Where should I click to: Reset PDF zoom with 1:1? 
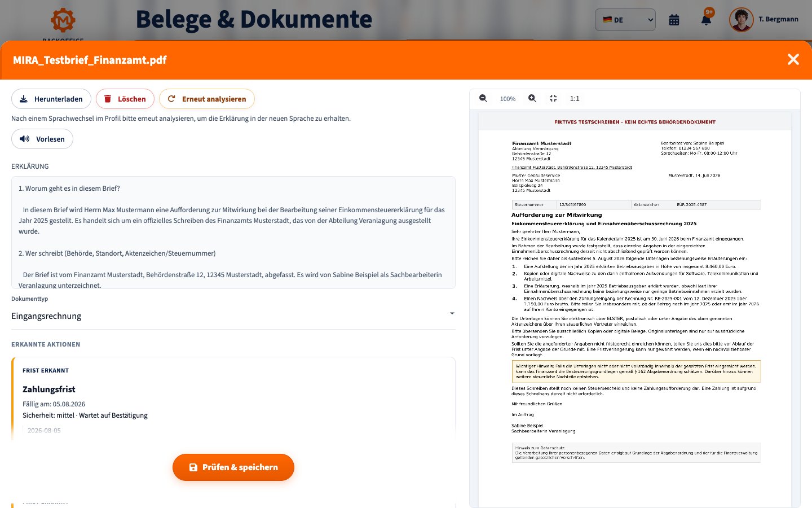point(575,98)
